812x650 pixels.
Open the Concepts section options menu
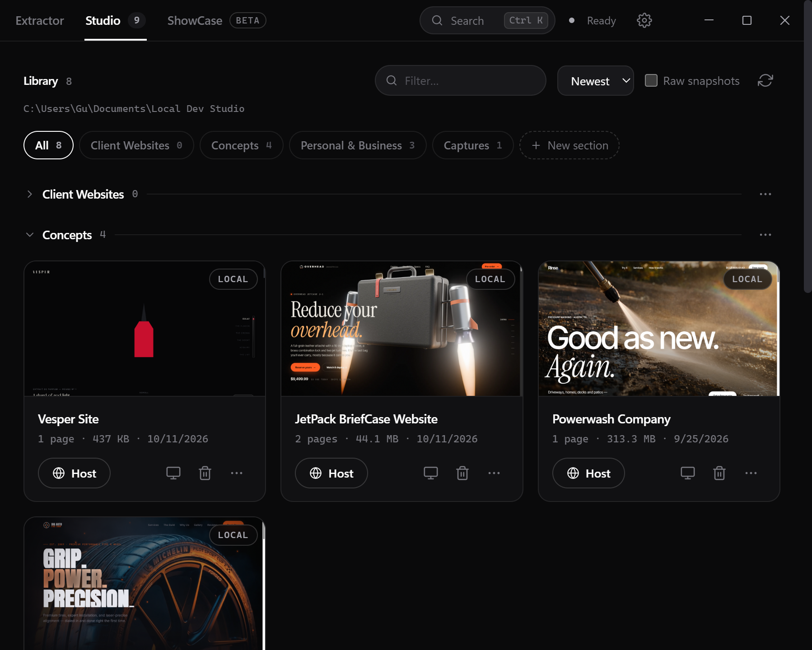pyautogui.click(x=765, y=235)
